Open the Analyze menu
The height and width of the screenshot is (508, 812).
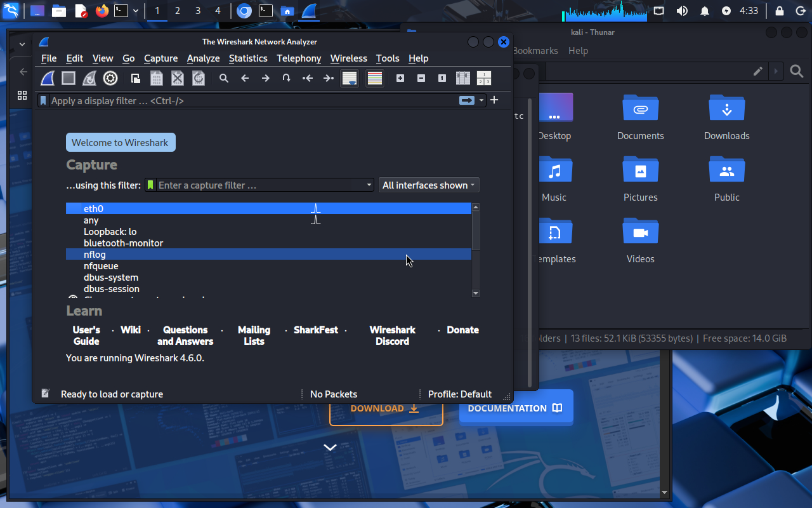pyautogui.click(x=203, y=58)
